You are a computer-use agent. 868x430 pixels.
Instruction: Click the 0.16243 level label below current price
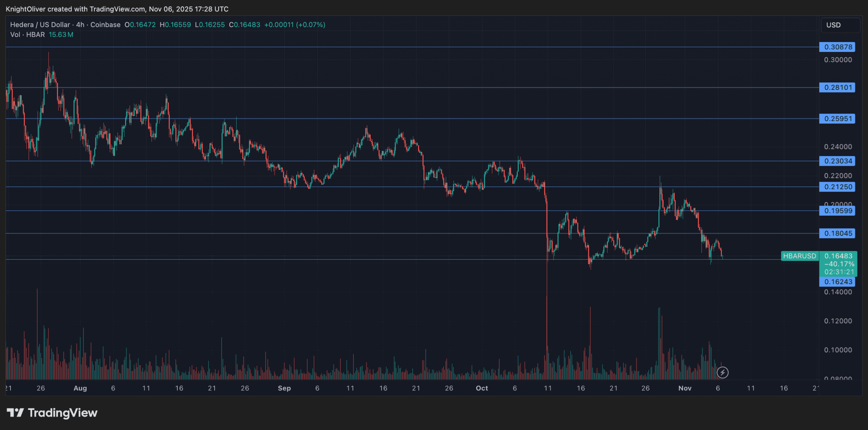[x=837, y=282]
